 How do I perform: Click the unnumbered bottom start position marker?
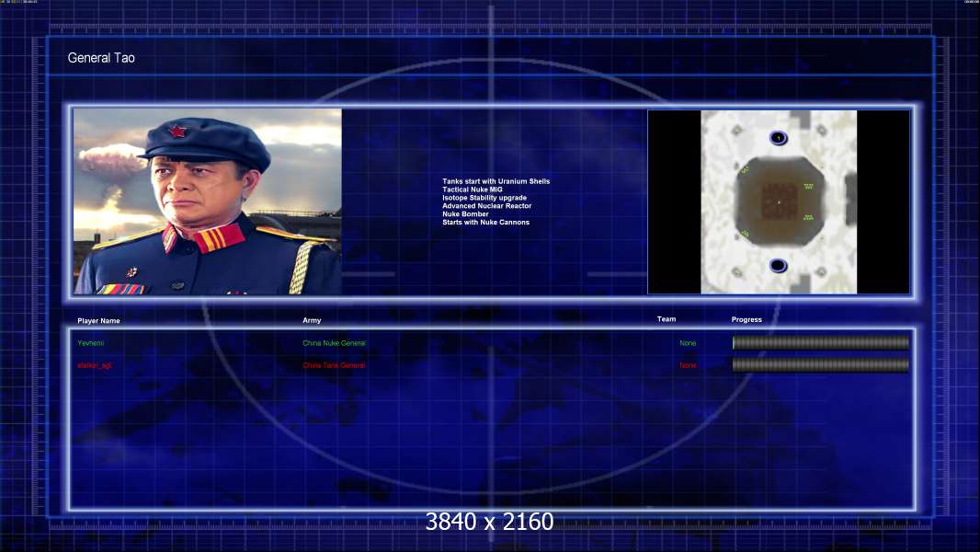[778, 266]
